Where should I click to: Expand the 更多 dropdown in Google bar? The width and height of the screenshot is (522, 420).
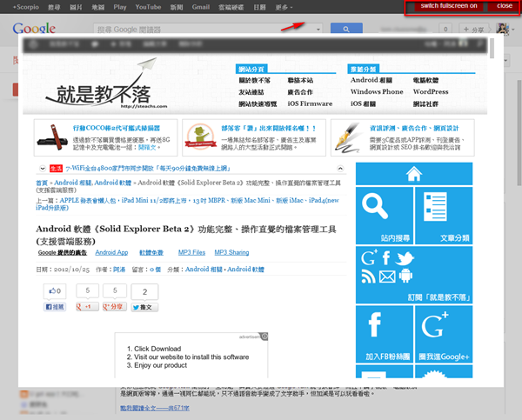282,6
